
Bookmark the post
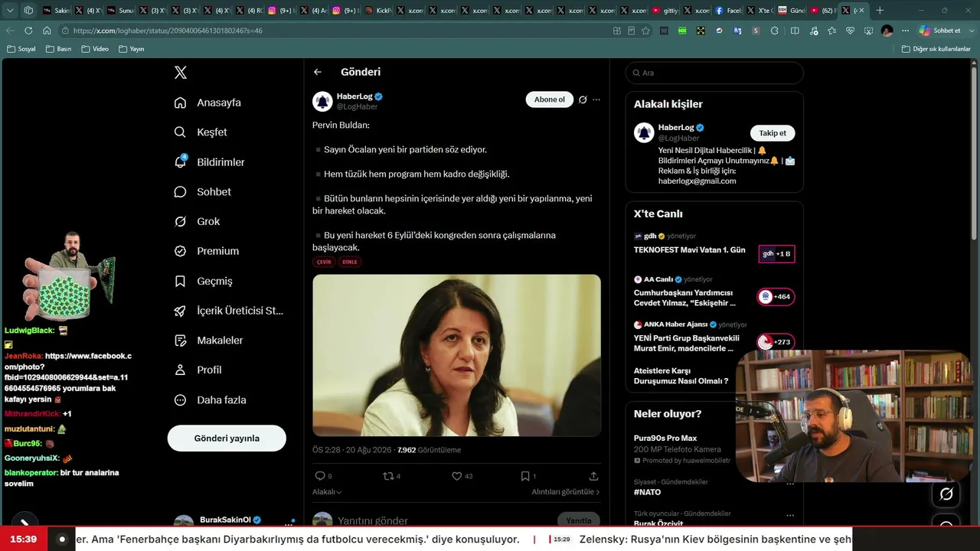point(525,476)
